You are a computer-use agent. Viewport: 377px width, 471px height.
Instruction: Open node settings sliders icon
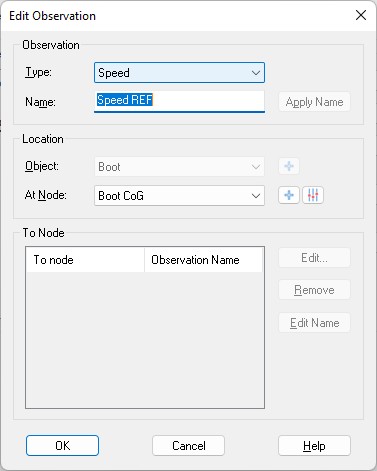[x=313, y=195]
